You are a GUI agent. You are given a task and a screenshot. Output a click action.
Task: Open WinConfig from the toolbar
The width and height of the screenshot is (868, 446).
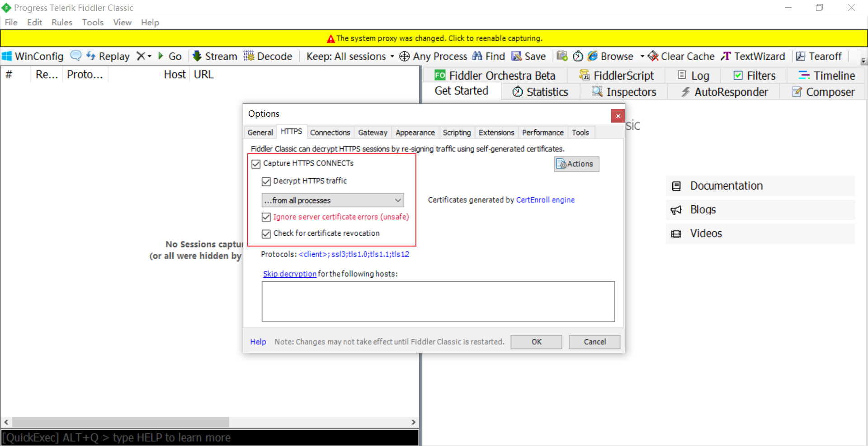[x=33, y=56]
